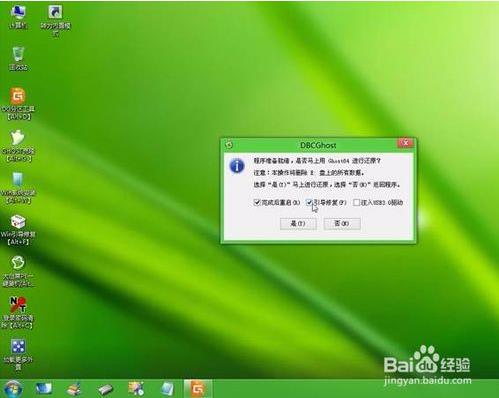This screenshot has width=499, height=398.
Task: Launch the Ghost backup tool (Alt+G) desktop icon
Action: click(x=18, y=146)
